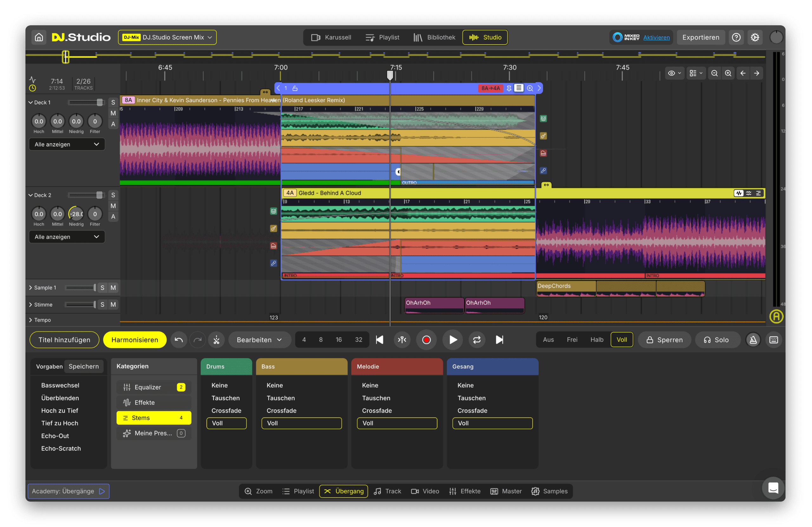Toggle Deck 1 automation A button
The height and width of the screenshot is (527, 812).
113,124
